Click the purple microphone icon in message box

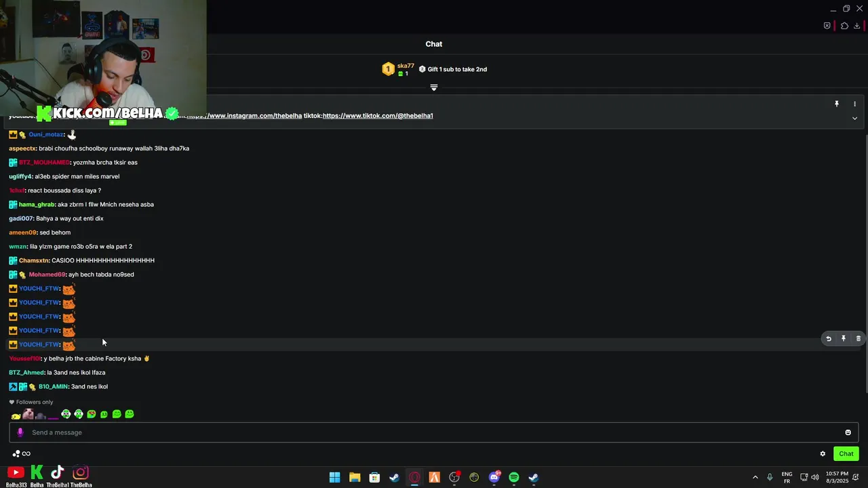(20, 432)
